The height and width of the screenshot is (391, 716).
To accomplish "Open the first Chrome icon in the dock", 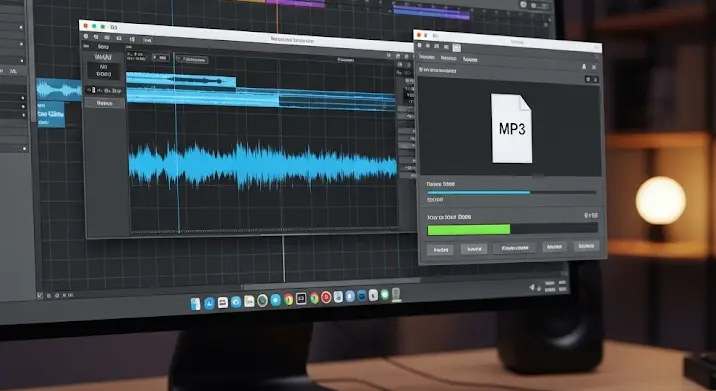I will [x=288, y=300].
